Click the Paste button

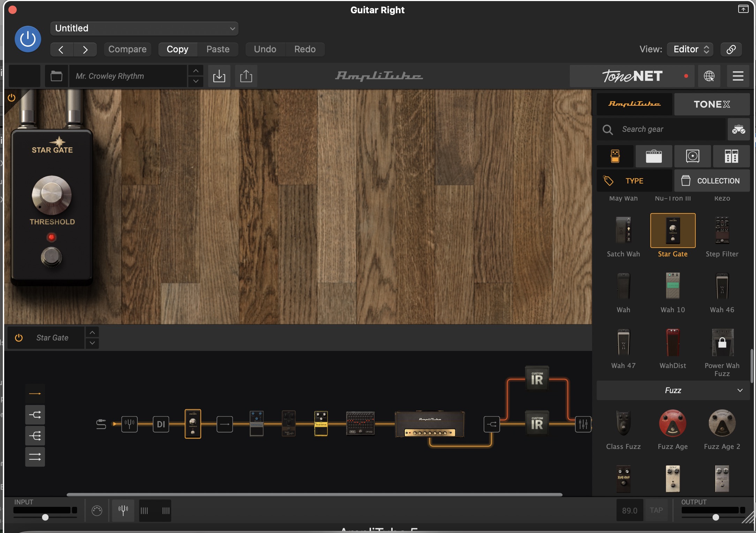[218, 50]
